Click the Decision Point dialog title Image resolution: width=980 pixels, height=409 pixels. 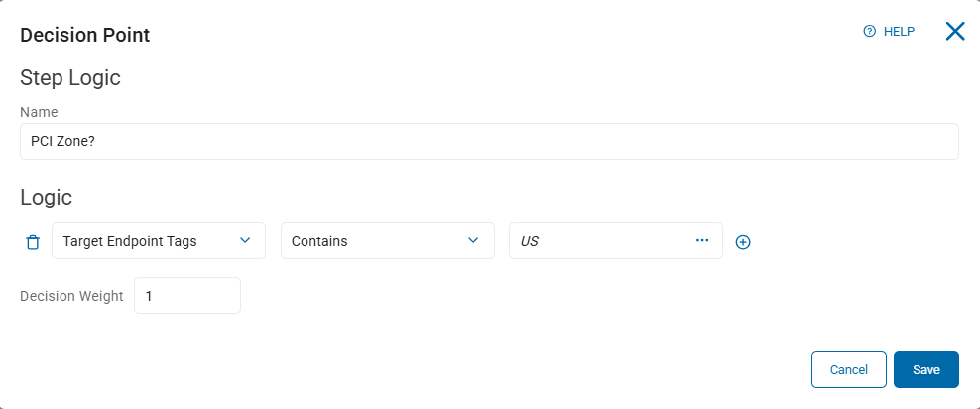[x=85, y=35]
